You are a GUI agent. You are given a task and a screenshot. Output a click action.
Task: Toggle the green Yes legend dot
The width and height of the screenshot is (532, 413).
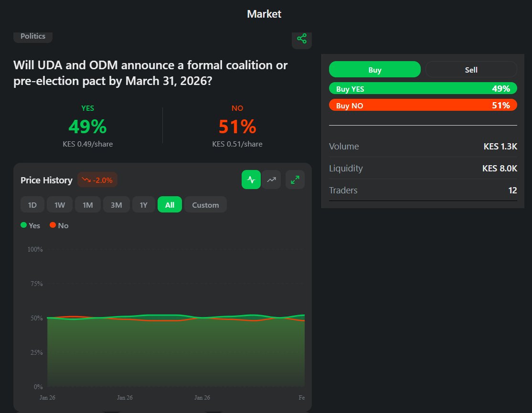[x=23, y=225]
